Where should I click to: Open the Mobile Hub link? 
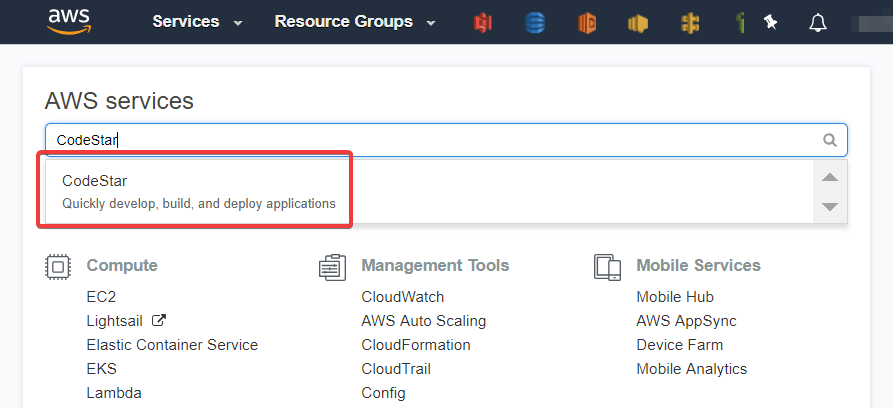675,297
